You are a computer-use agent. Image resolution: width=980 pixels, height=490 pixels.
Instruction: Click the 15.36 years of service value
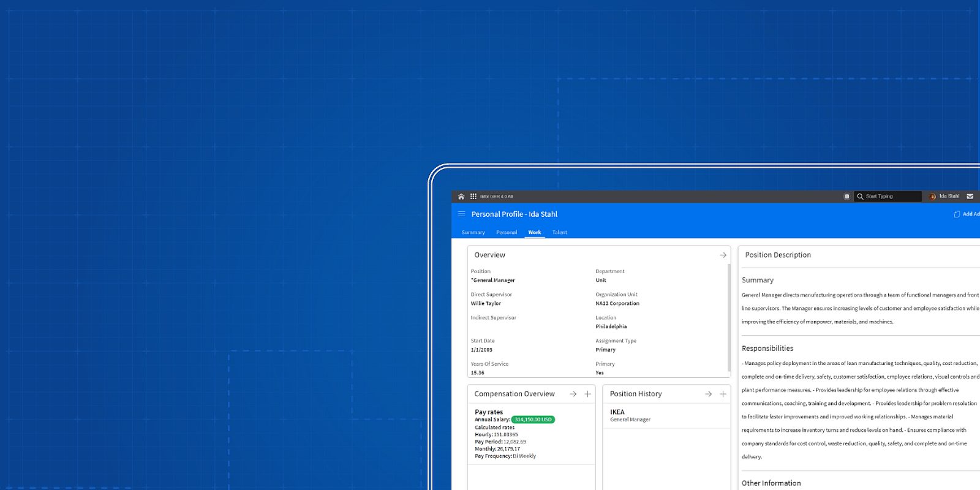click(477, 372)
